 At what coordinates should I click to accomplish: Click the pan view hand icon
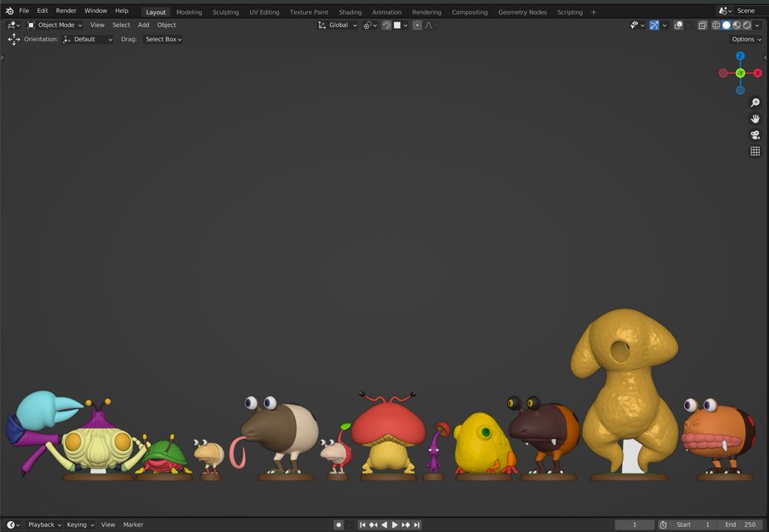pos(755,118)
